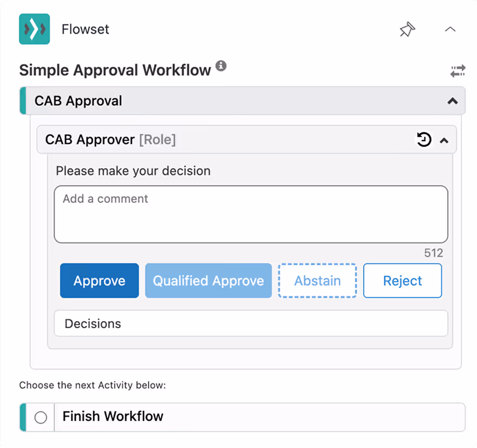Select the Qualified Approve decision
Viewport: 477px width, 448px height.
coord(208,280)
